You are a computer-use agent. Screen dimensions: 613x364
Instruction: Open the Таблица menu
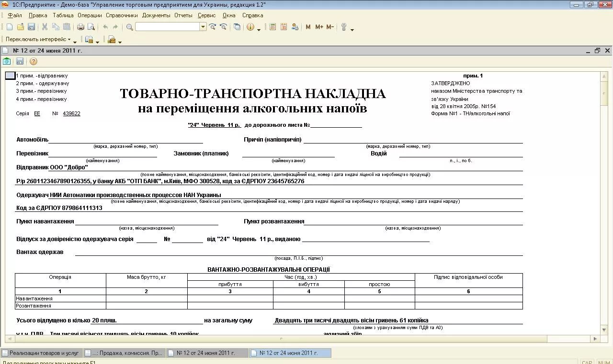pos(63,15)
